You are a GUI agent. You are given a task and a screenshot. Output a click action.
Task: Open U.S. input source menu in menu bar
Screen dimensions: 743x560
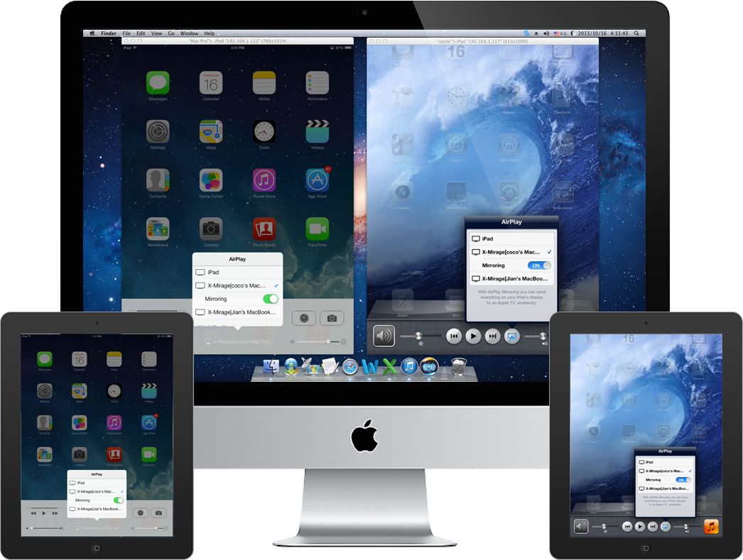(560, 33)
